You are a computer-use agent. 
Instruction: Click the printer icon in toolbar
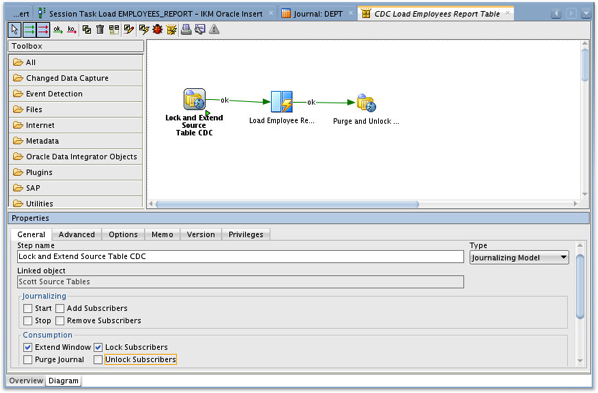[186, 30]
